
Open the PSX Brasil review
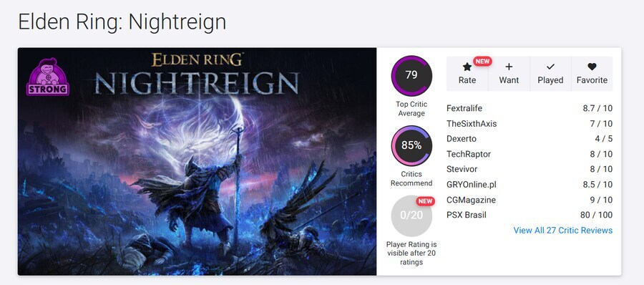(x=530, y=215)
